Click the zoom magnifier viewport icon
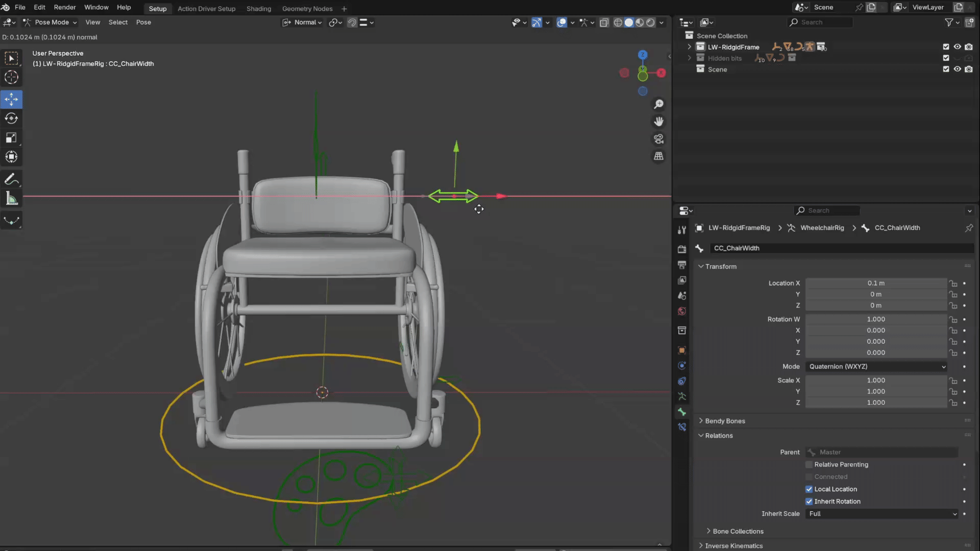Screen dimensions: 980x551 659,104
